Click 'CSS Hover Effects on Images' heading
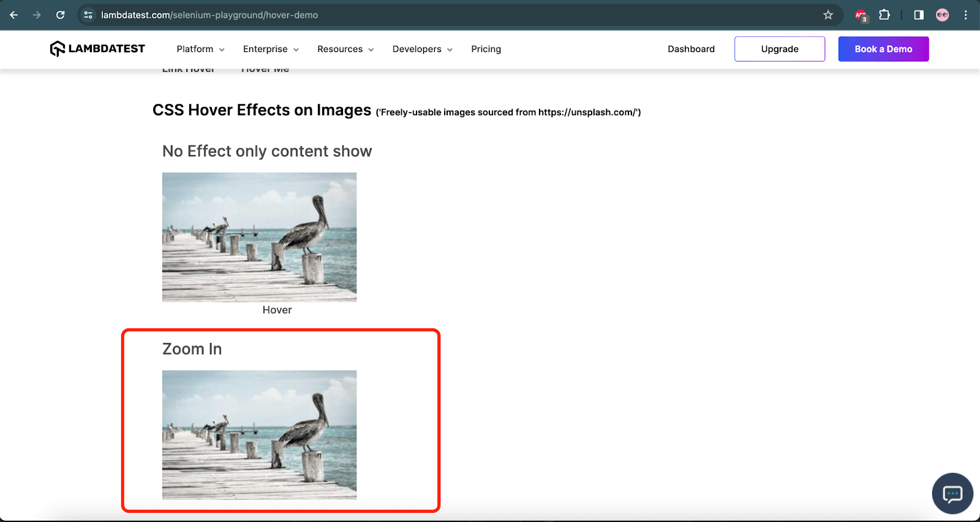This screenshot has height=522, width=980. (262, 110)
